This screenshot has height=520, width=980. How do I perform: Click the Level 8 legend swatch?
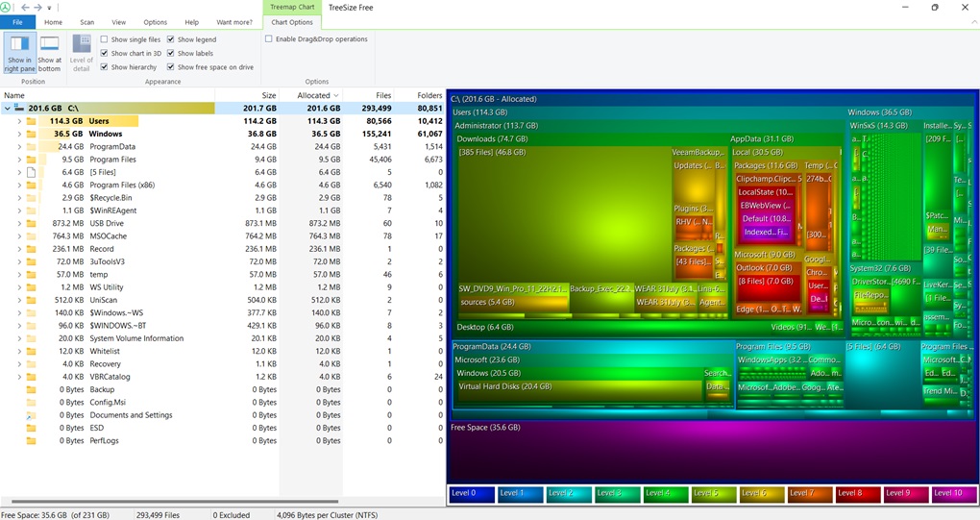858,494
